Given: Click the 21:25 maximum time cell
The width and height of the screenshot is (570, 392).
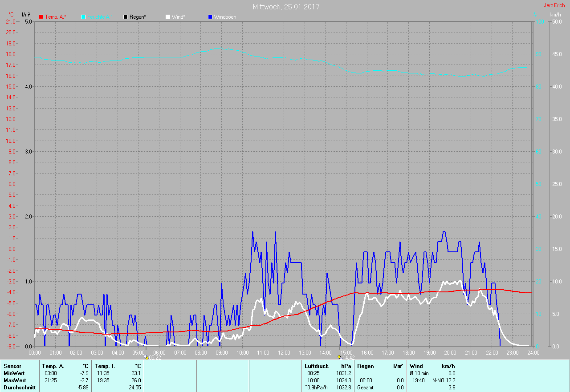Looking at the screenshot, I should (x=51, y=380).
